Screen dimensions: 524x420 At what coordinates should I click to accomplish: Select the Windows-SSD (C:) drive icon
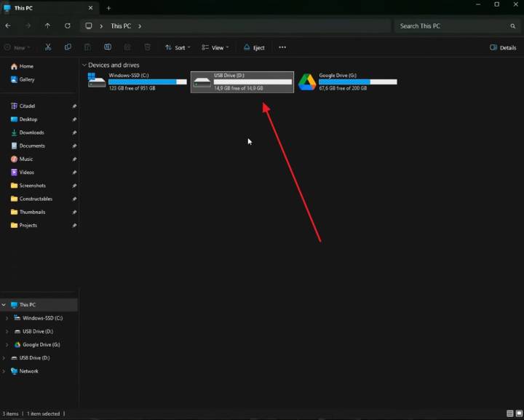coord(97,82)
